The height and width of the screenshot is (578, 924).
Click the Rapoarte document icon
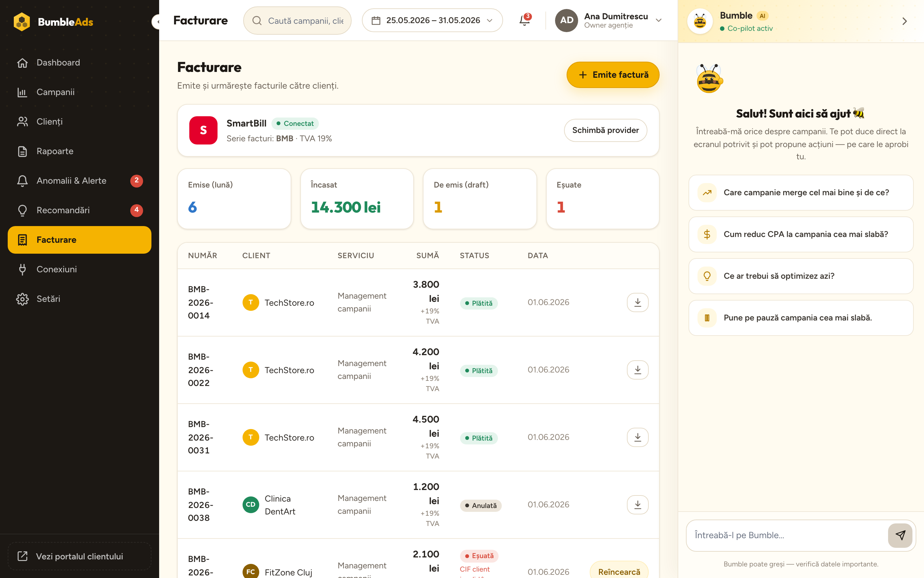[22, 151]
